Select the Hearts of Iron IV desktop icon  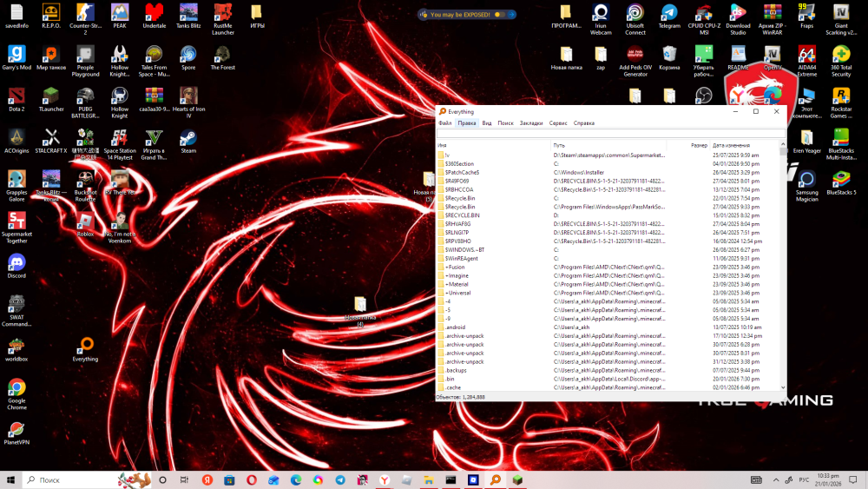point(188,103)
